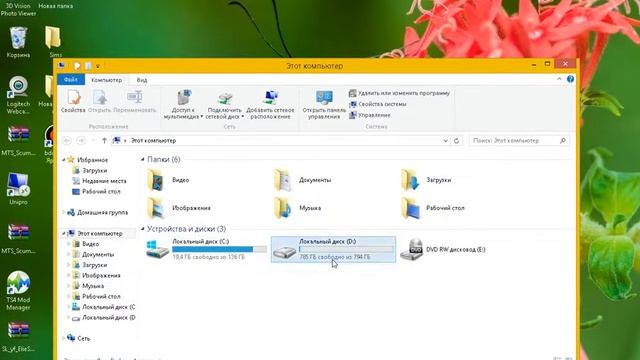Open Unipro desktop shortcut
This screenshot has height=360, width=640.
coord(18,189)
